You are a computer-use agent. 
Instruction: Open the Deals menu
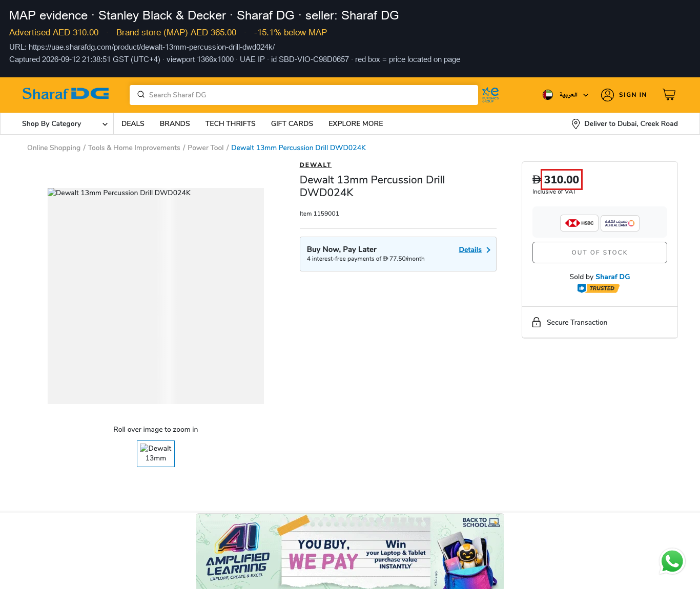click(133, 124)
